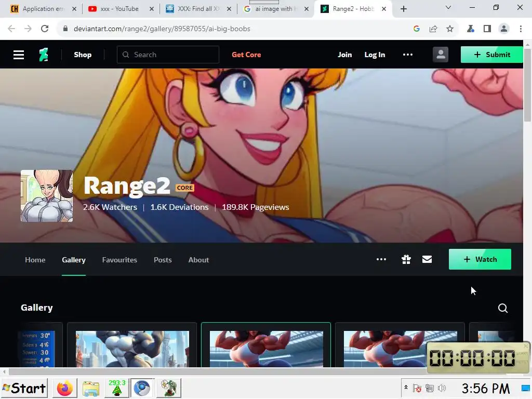Open the Chrome Labs flask icon
This screenshot has height=399, width=532.
pos(471,29)
